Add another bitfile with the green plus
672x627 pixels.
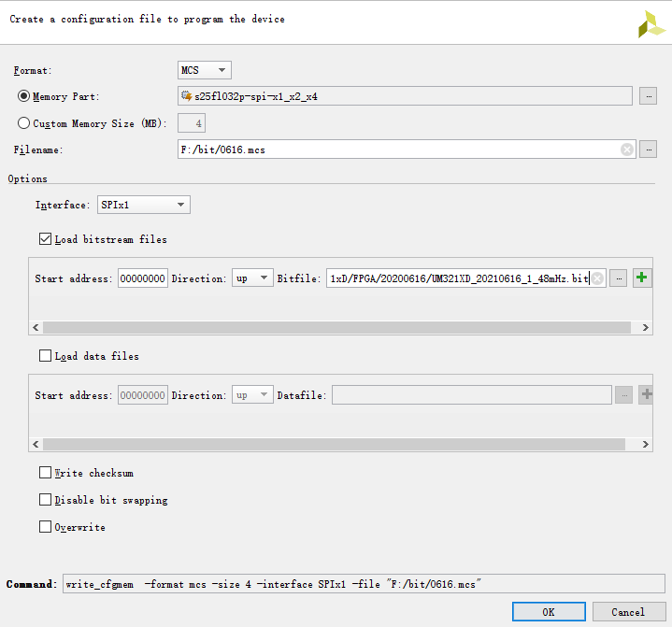(x=641, y=278)
